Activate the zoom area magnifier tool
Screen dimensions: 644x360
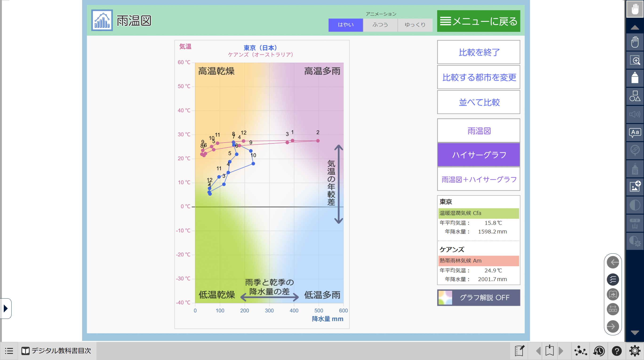(x=635, y=60)
